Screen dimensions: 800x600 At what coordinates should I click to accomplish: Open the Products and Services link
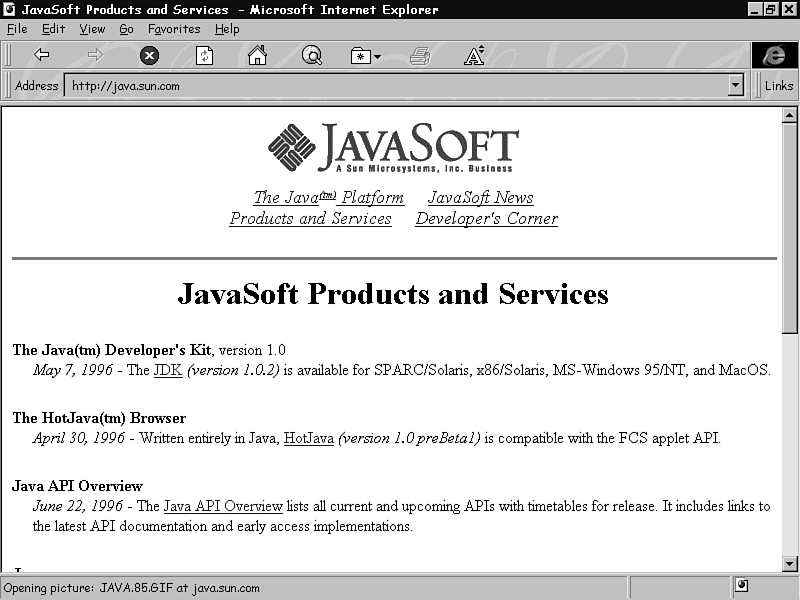310,218
